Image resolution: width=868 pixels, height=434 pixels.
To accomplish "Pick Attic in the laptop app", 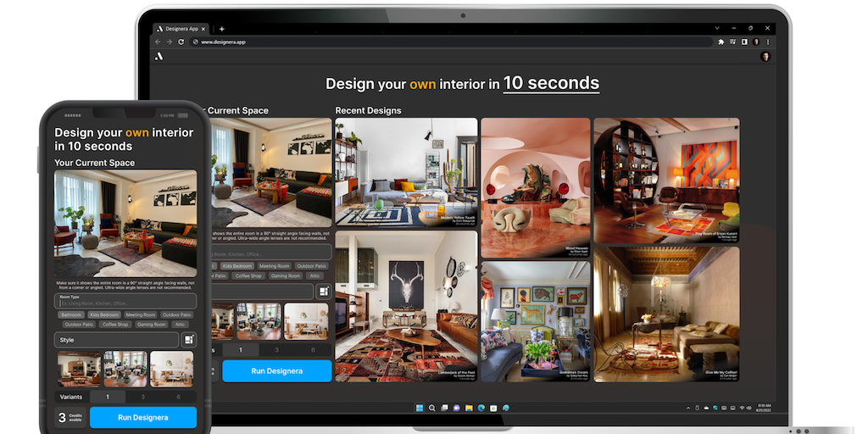I will [314, 275].
